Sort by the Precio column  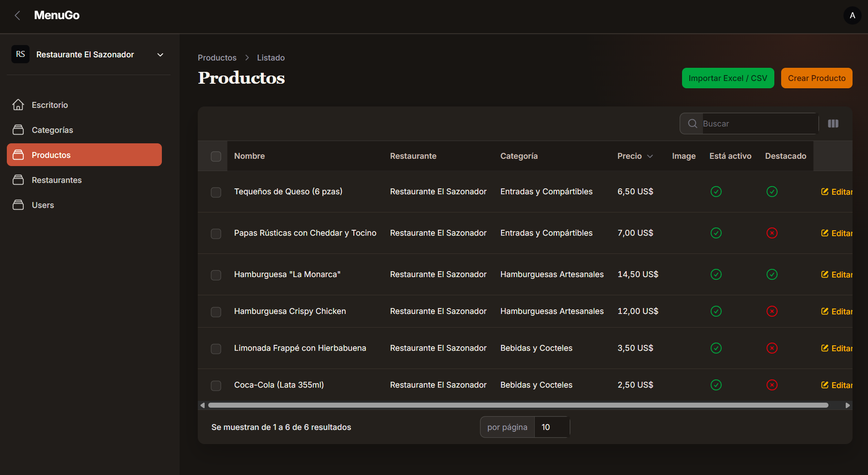(635, 156)
